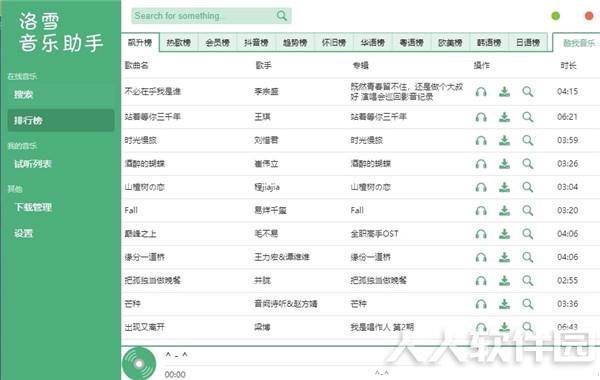Download the song Fall
This screenshot has height=380, width=600.
point(504,210)
